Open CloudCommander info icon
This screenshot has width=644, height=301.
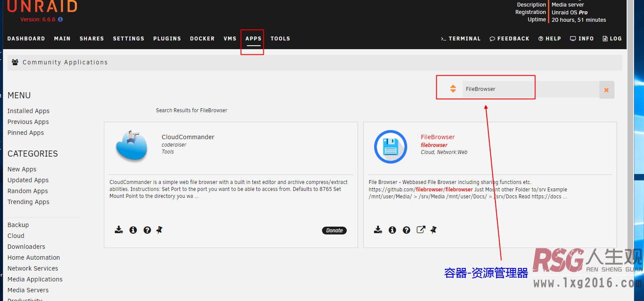point(133,230)
